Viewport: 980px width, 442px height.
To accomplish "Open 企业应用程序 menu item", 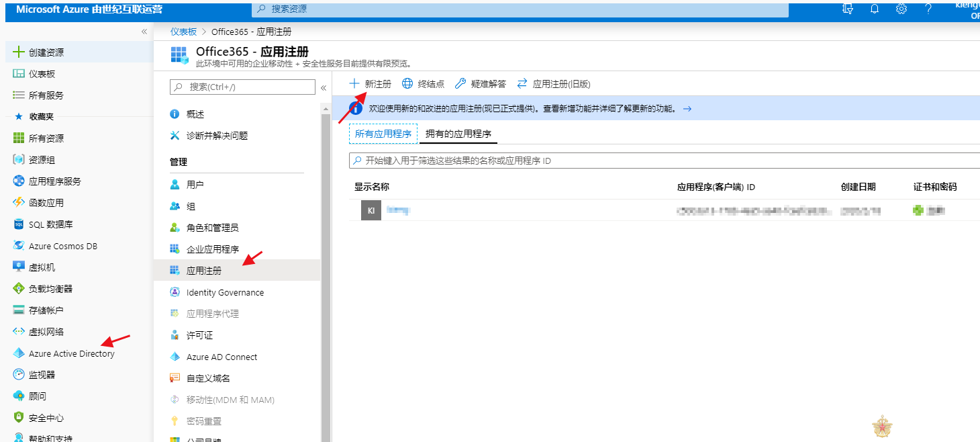I will pyautogui.click(x=212, y=249).
